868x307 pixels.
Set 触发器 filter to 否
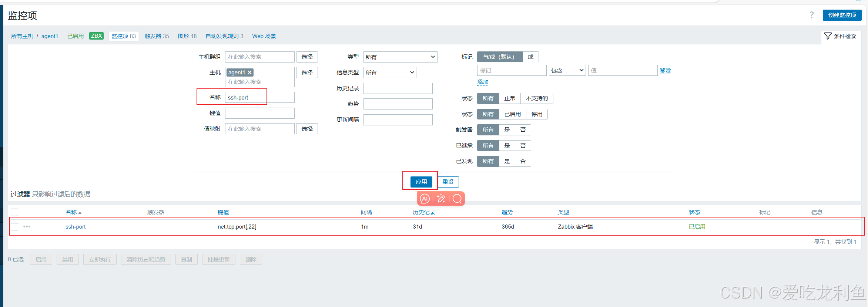523,130
